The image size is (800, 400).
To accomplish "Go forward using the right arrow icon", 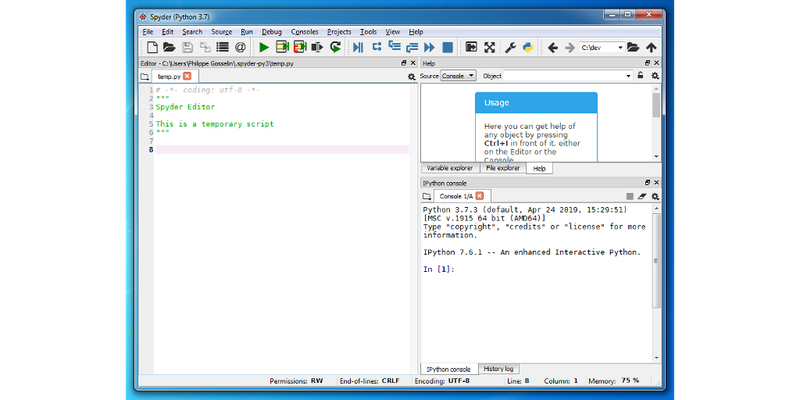I will (x=570, y=47).
